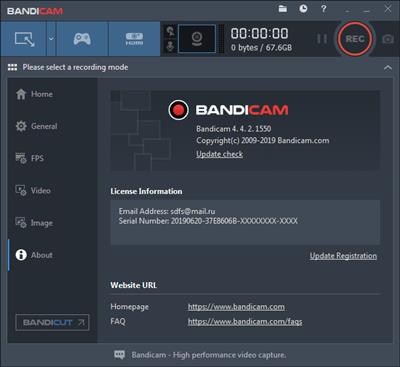The width and height of the screenshot is (400, 367).
Task: Toggle the mouse cursor effect icon
Action: (x=170, y=32)
